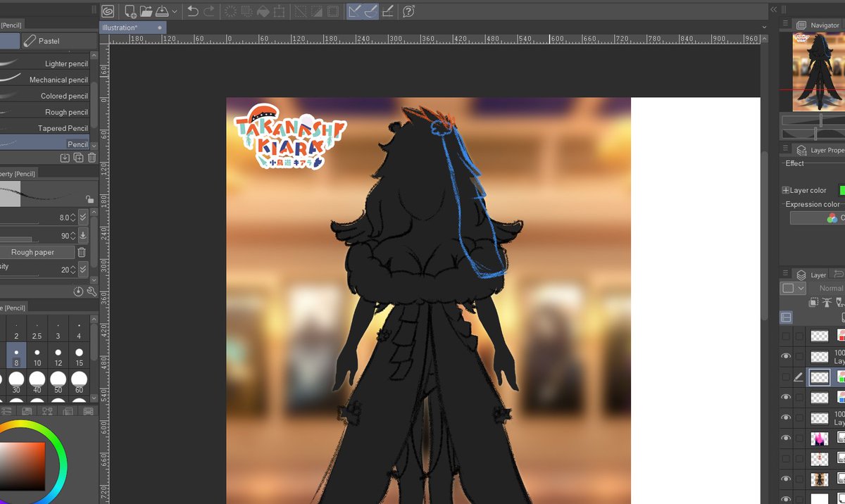845x504 pixels.
Task: Adjust the brush size 8.0 stepper arrows
Action: point(73,218)
